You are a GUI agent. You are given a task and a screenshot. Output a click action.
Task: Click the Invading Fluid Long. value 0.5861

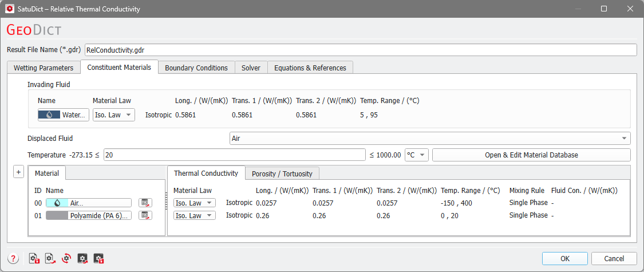tap(185, 115)
